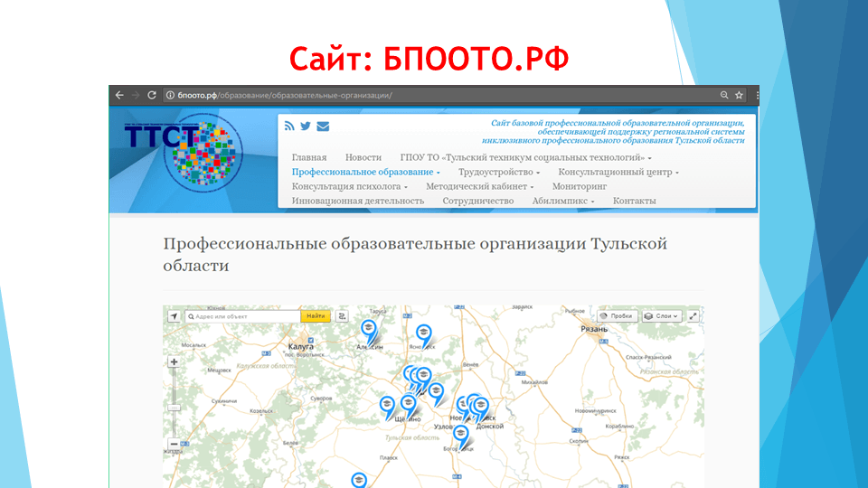Expand the ГПОУ ТО «Тульский техникум социальных технологий» menu
Image resolution: width=868 pixels, height=488 pixels.
(x=525, y=157)
